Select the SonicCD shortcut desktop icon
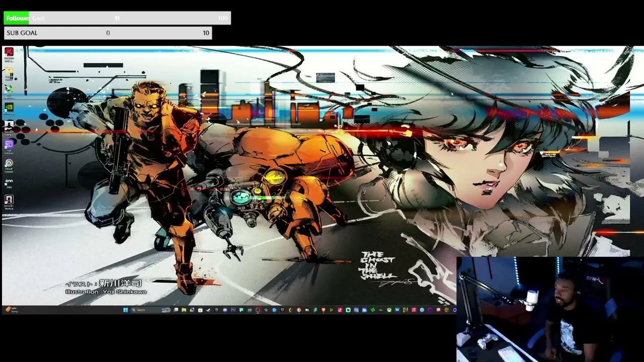This screenshot has width=644, height=362. coord(9,202)
